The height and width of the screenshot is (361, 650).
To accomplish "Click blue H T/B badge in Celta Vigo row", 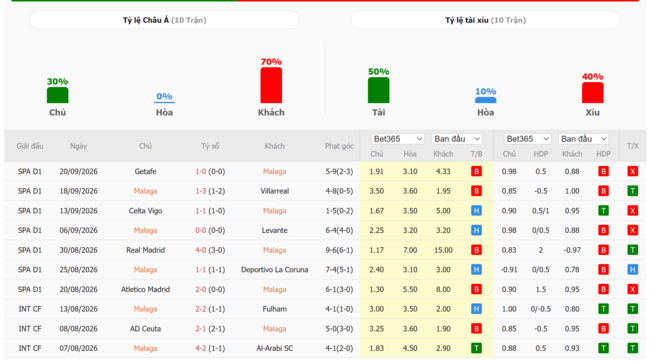I will (476, 211).
